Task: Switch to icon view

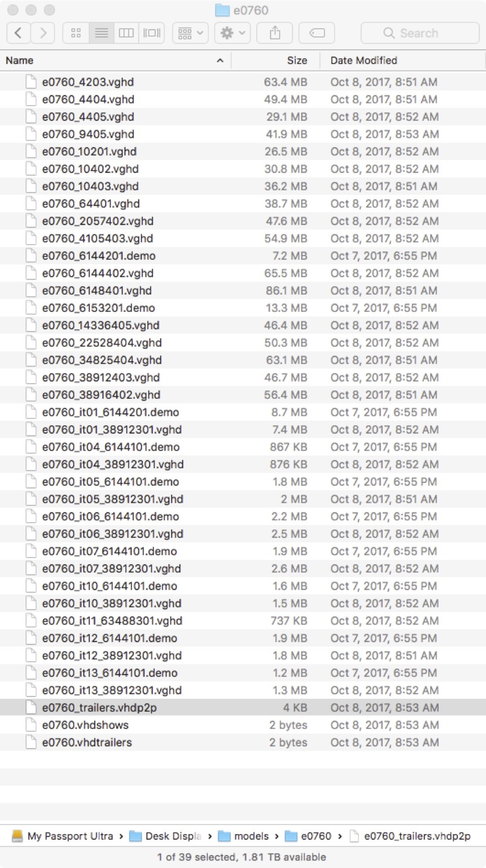Action: 76,33
